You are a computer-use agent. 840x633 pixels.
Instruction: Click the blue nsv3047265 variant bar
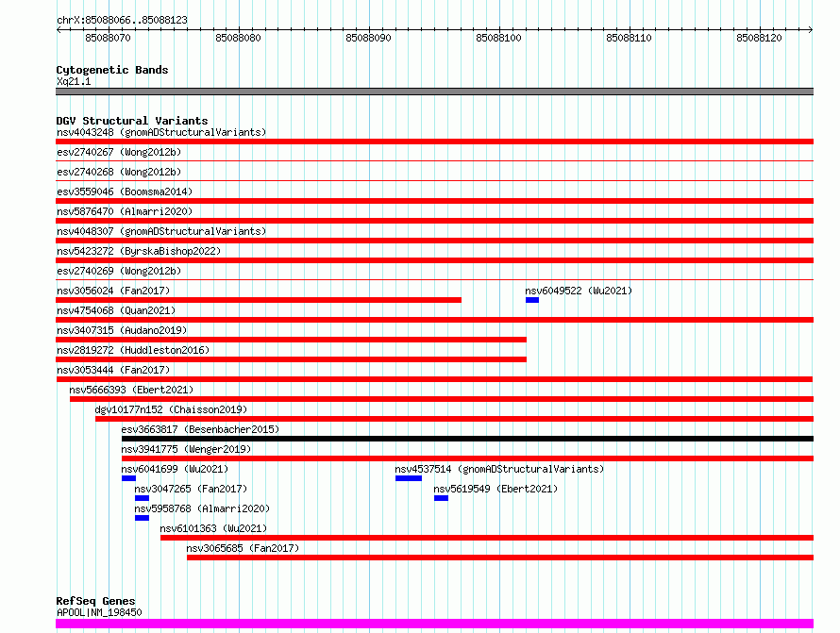(142, 498)
